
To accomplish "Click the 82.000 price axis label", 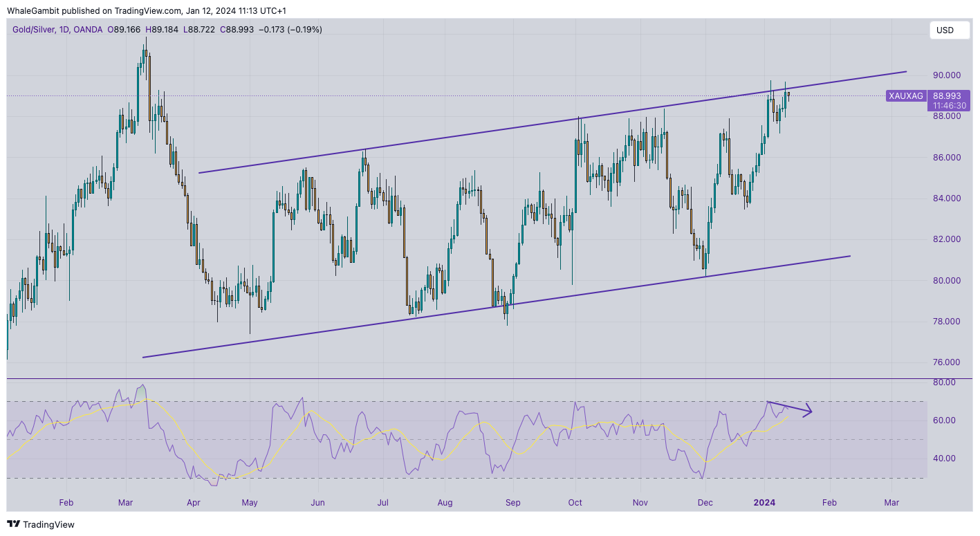I will coord(946,239).
